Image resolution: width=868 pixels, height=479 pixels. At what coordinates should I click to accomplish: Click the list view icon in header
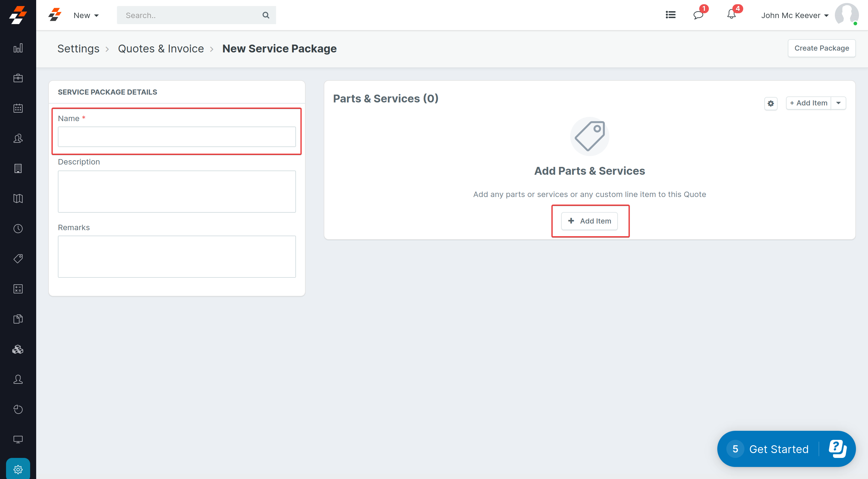point(671,15)
